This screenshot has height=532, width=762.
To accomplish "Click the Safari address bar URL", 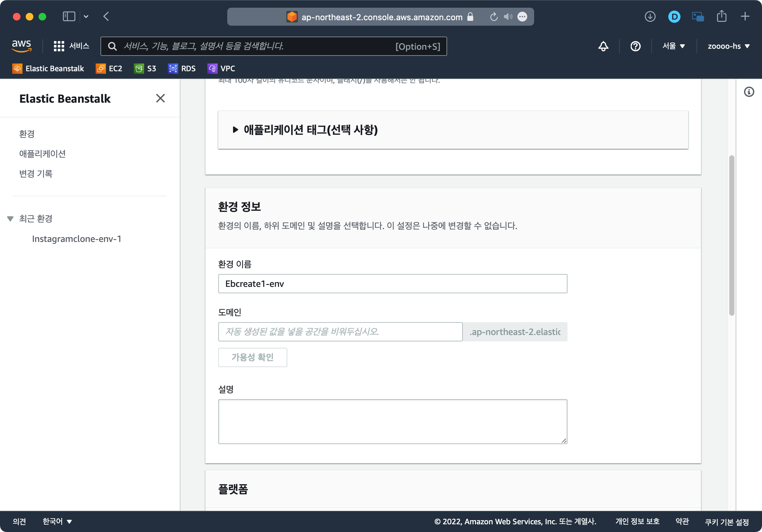I will pos(382,17).
